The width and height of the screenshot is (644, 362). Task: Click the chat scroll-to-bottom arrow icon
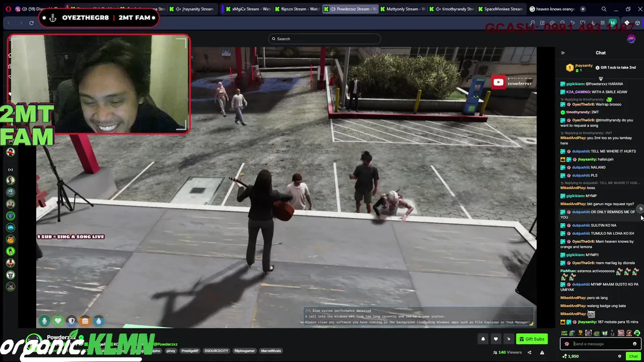pyautogui.click(x=640, y=209)
